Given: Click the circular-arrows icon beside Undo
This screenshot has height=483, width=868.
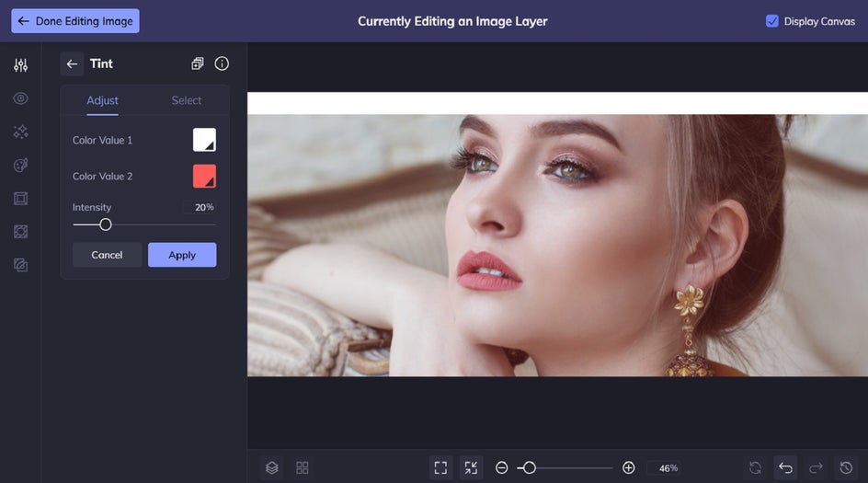Looking at the screenshot, I should [x=755, y=468].
